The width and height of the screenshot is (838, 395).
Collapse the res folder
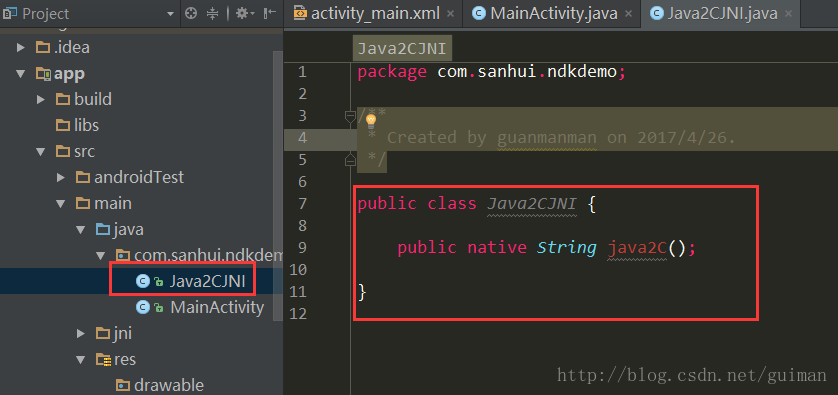click(x=80, y=360)
